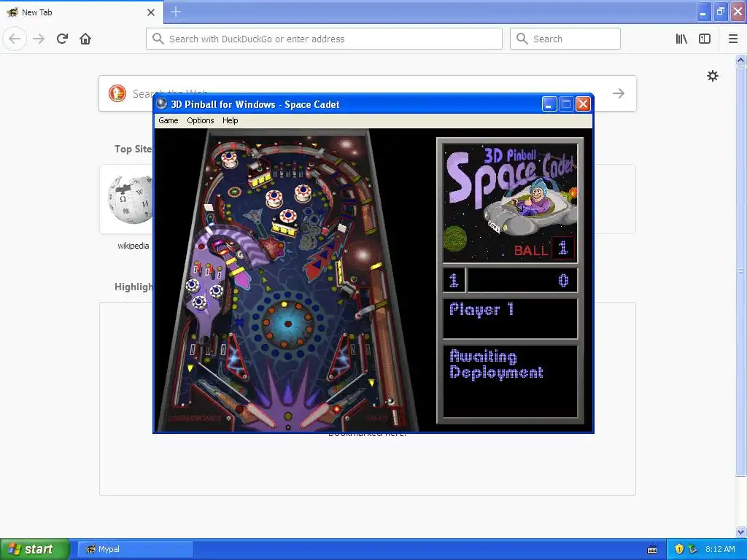
Task: Click the DuckDuckGo logo in search box
Action: (x=117, y=93)
